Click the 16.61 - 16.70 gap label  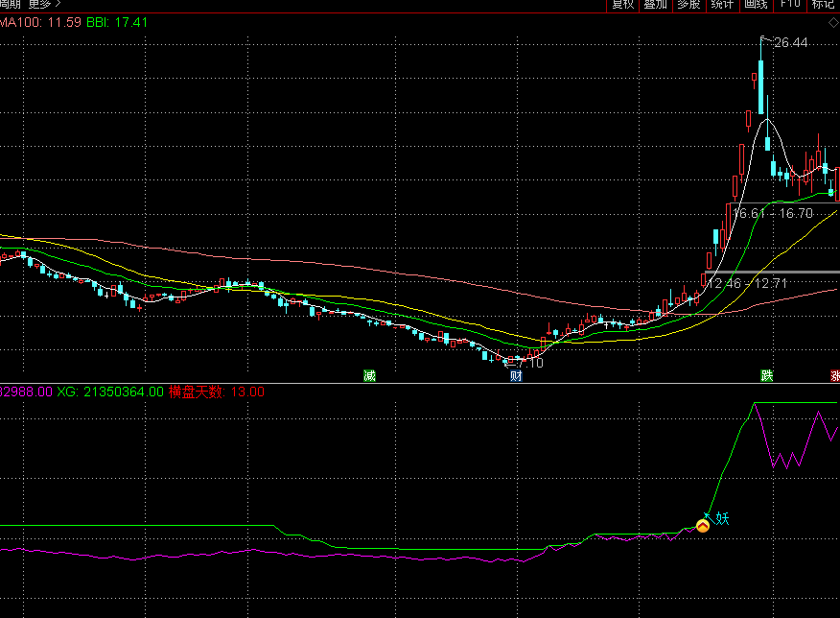coord(773,213)
